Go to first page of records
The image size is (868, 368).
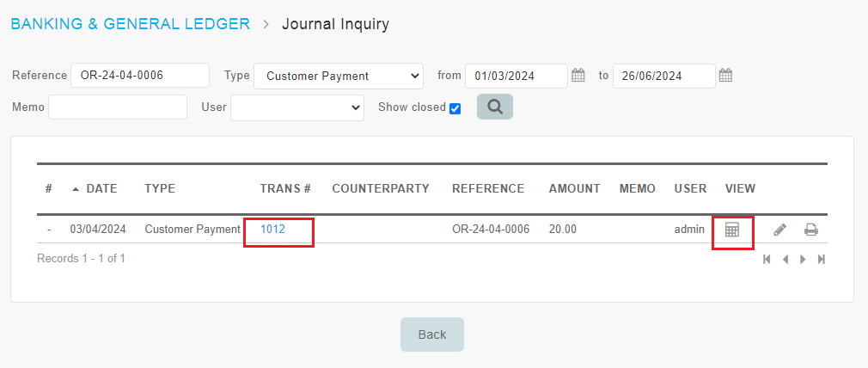767,259
